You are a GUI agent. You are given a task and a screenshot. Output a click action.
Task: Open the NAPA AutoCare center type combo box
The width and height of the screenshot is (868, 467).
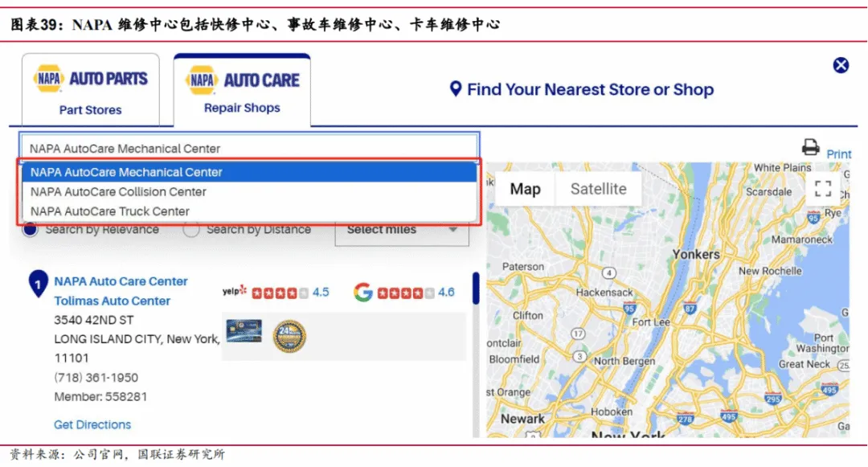[249, 148]
